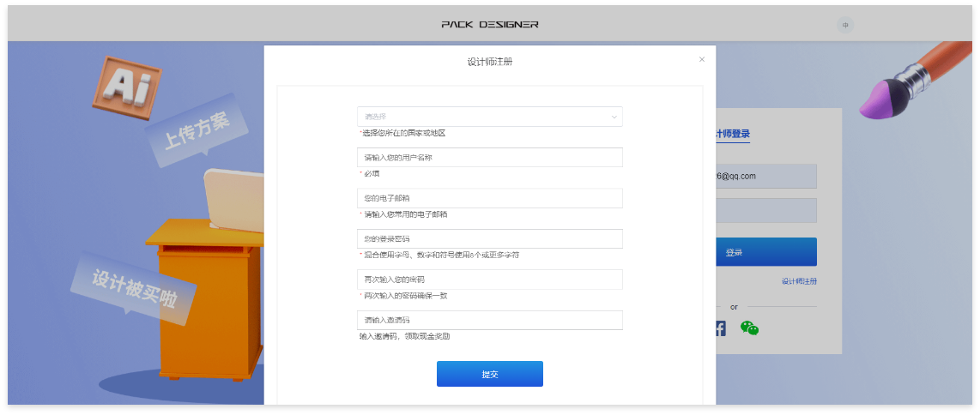This screenshot has height=415, width=980.
Task: Open the 设计师注册 link
Action: (799, 281)
